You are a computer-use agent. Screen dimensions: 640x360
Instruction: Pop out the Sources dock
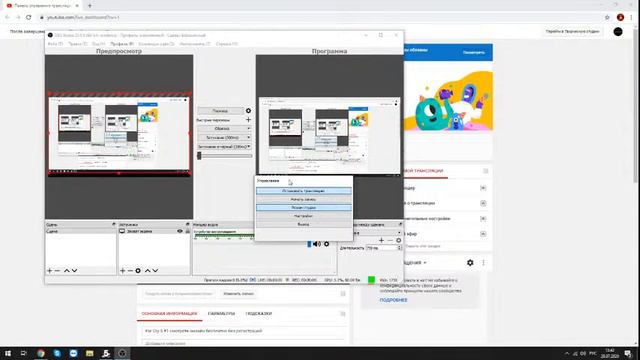tap(188, 224)
